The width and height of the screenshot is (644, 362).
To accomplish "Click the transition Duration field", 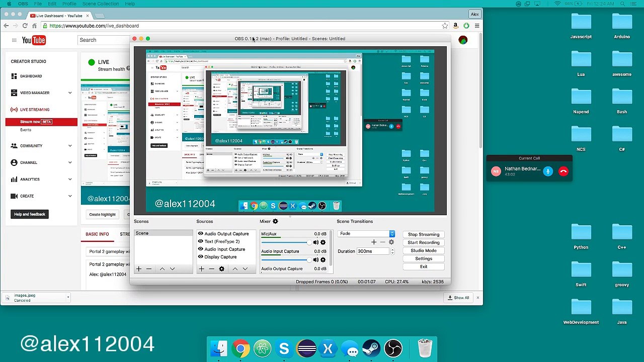I will click(373, 251).
